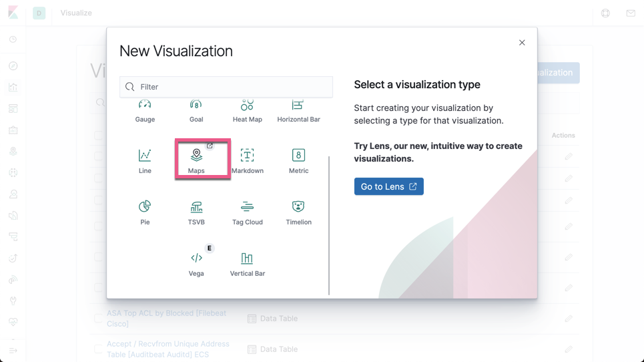Choose the Heat Map visualization
This screenshot has height=362, width=644.
click(247, 111)
